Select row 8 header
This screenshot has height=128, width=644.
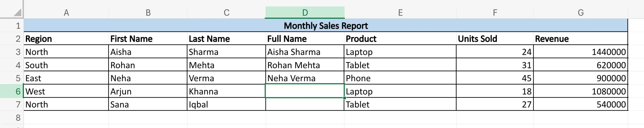click(18, 117)
